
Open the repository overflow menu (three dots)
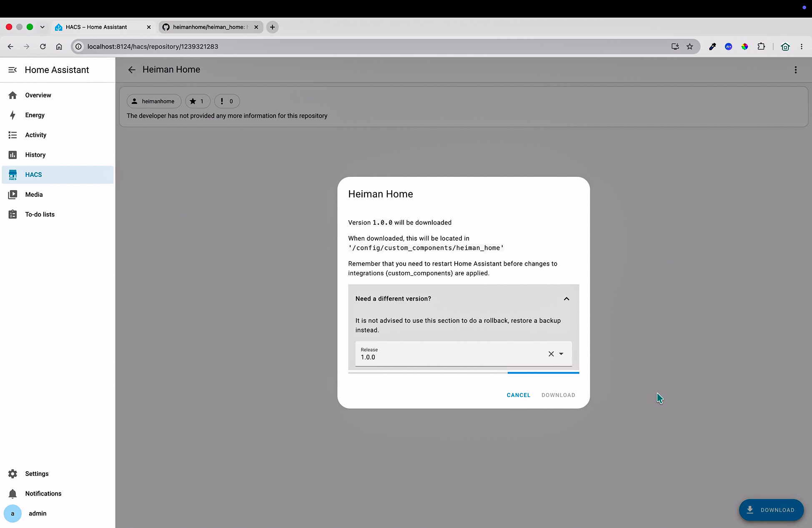click(x=795, y=70)
